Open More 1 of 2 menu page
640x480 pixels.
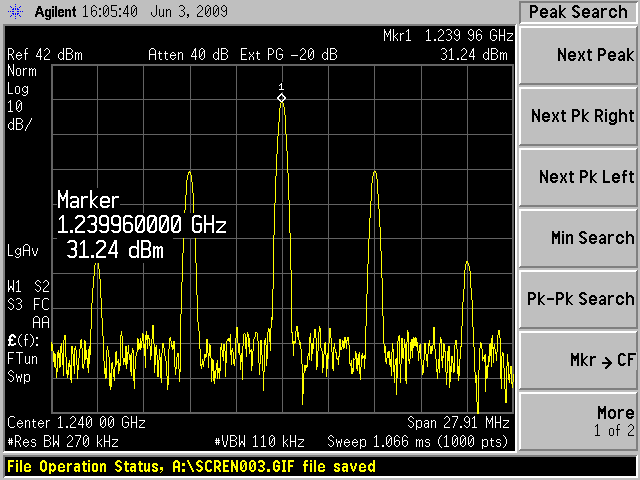580,421
